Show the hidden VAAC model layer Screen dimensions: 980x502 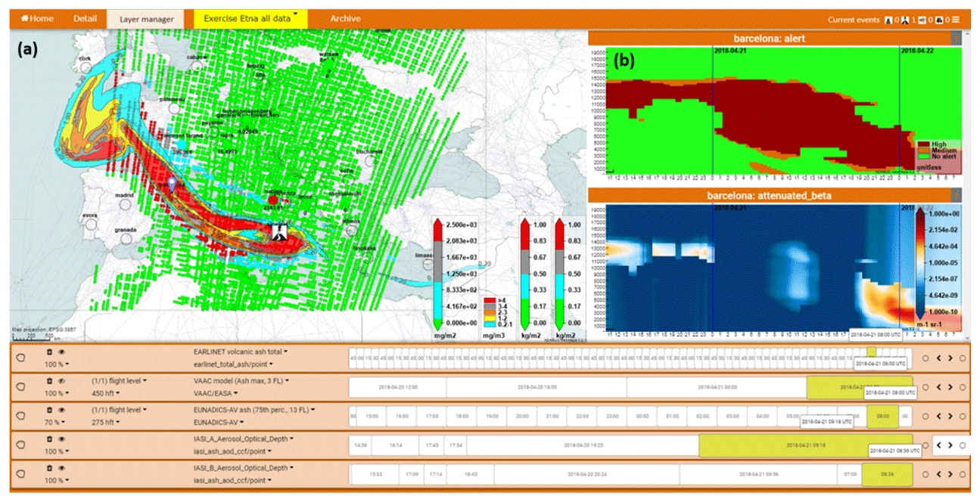61,380
